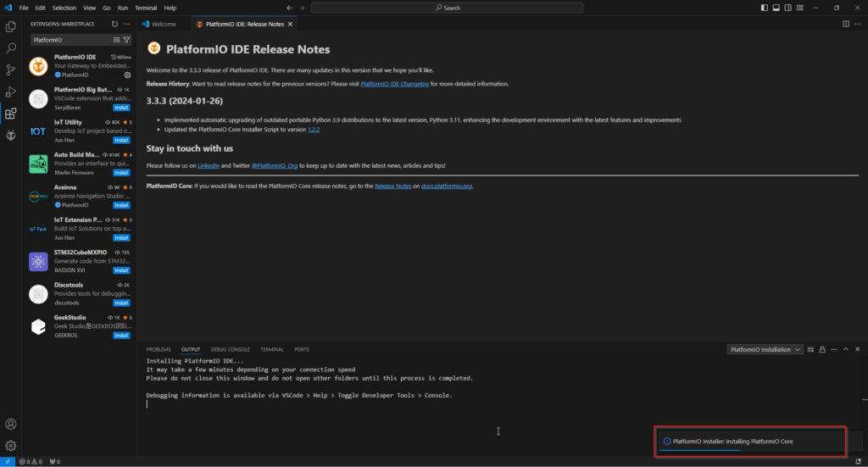Image resolution: width=868 pixels, height=467 pixels.
Task: Clear the output panel
Action: tap(810, 350)
